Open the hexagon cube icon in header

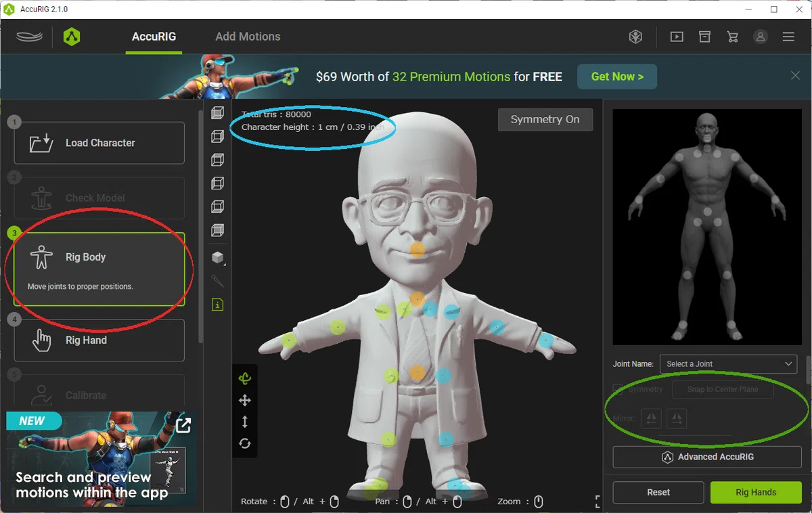(635, 37)
